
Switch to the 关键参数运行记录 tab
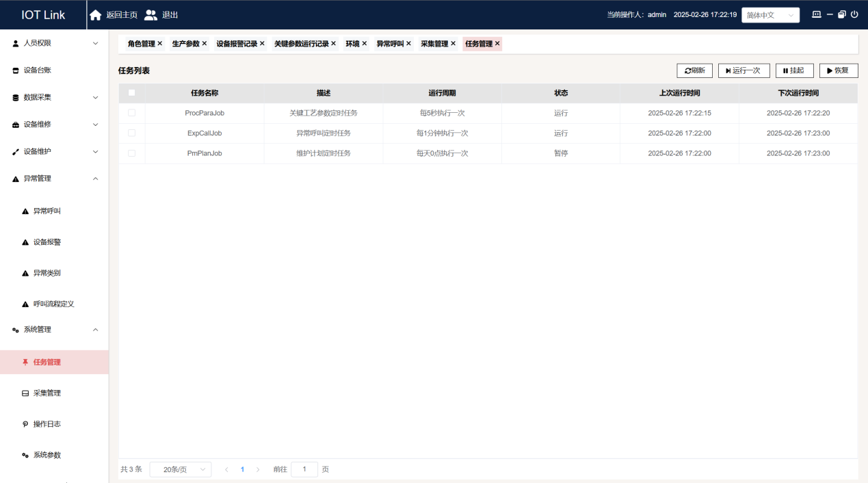tap(302, 44)
